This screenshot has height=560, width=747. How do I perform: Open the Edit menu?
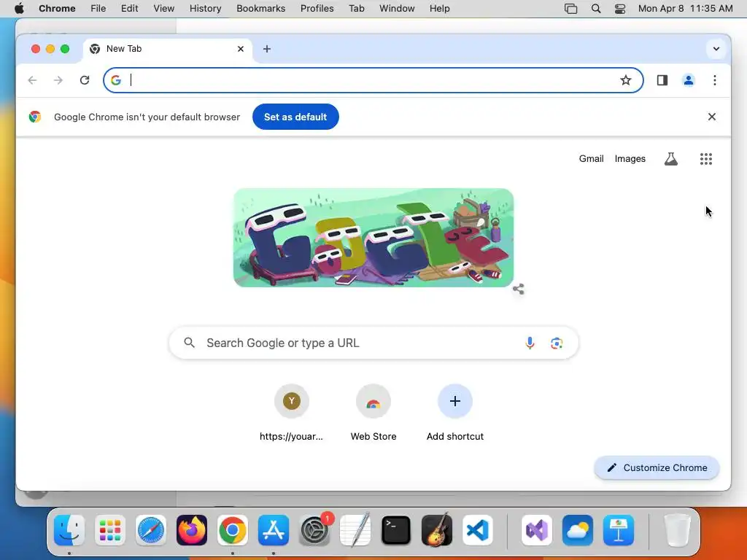click(129, 9)
